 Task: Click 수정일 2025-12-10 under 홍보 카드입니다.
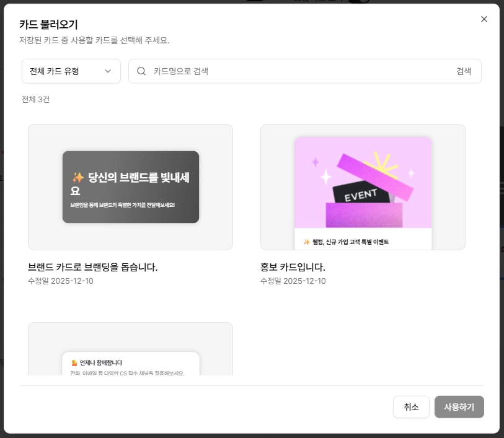[x=293, y=281]
